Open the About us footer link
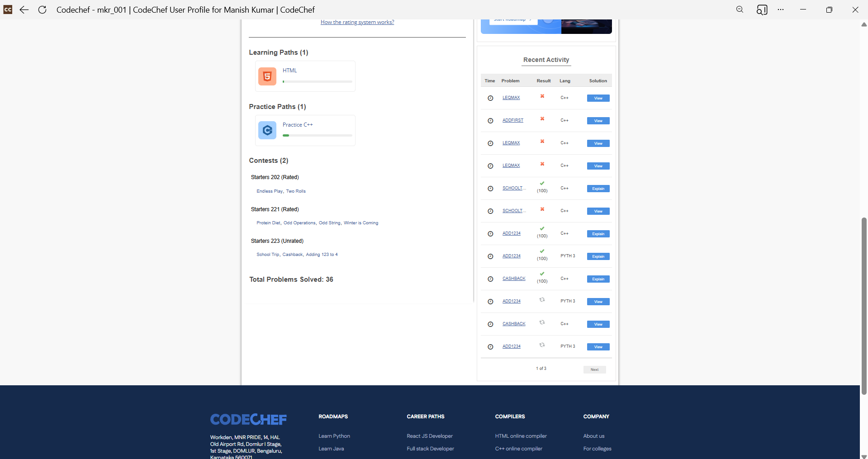 coord(593,436)
